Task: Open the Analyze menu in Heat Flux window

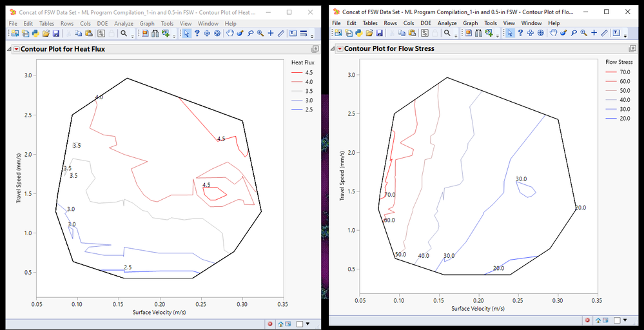Action: [123, 23]
